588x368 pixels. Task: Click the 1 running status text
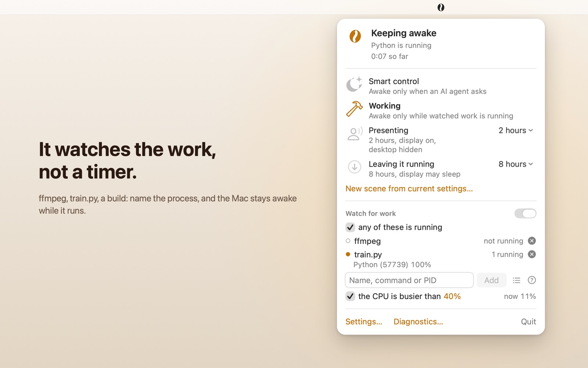507,254
